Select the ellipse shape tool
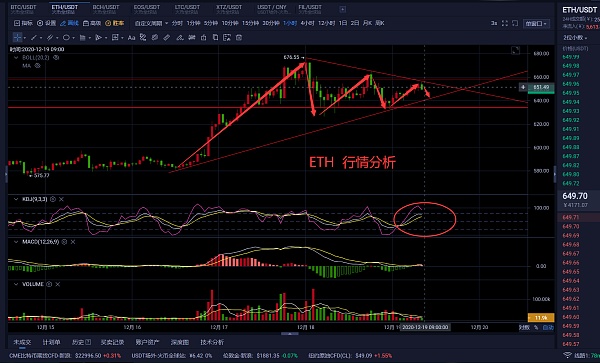The image size is (600, 363). (66, 37)
